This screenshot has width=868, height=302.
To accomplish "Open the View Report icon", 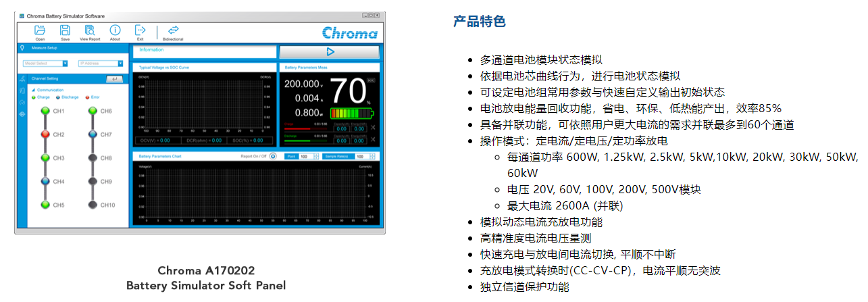I will tap(90, 30).
